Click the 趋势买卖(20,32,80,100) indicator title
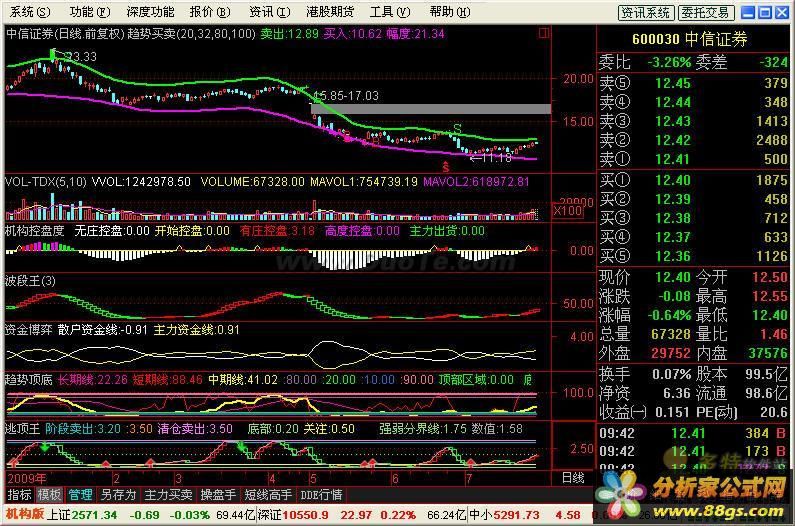 pyautogui.click(x=191, y=34)
